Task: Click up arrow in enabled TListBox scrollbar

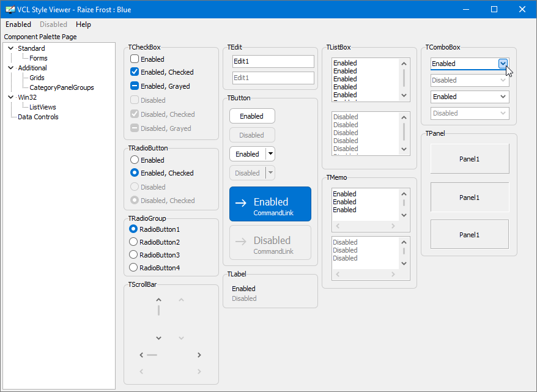Action: [404, 64]
